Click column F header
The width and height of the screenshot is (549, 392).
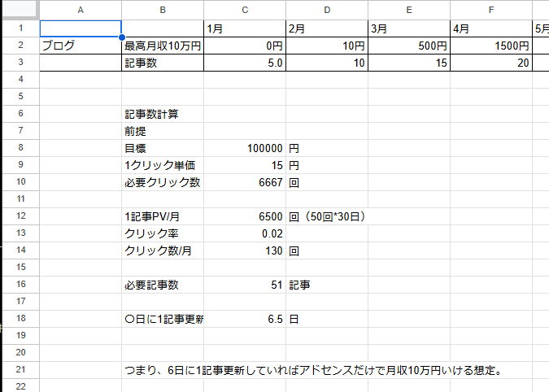tap(491, 10)
